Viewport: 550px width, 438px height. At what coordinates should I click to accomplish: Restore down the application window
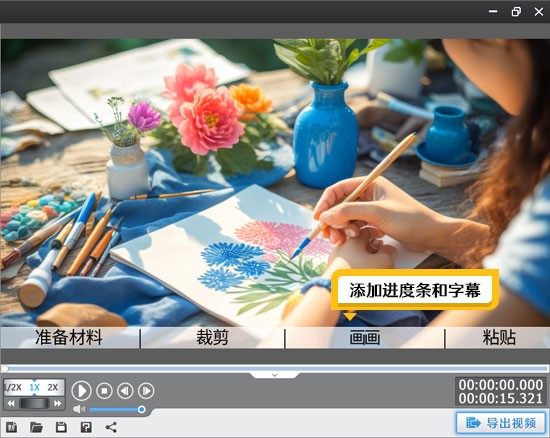[x=516, y=12]
